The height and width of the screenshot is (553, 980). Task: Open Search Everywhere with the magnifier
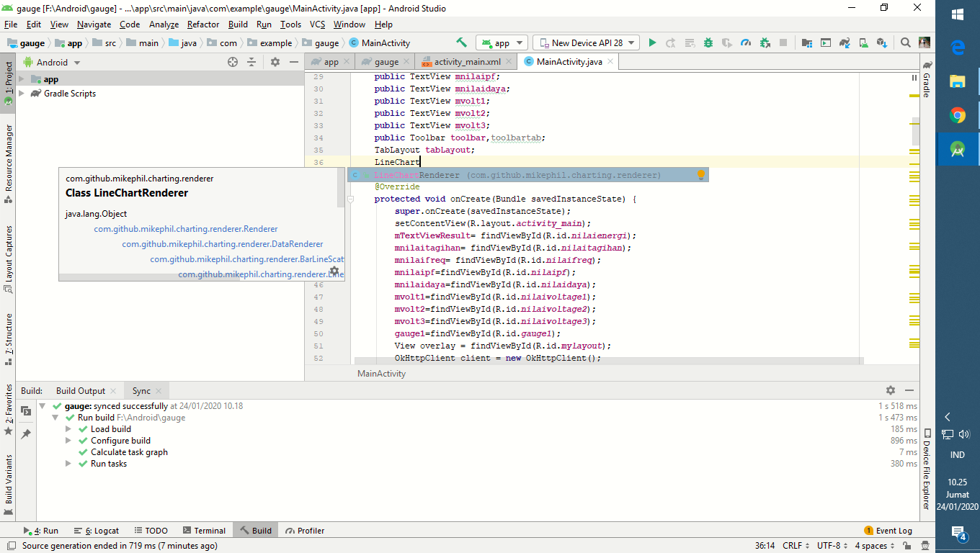point(905,42)
